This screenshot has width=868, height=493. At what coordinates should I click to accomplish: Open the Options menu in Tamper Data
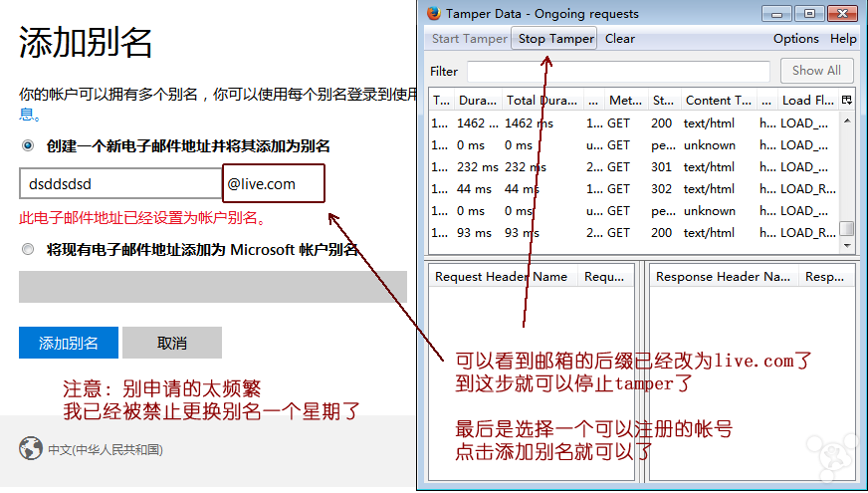coord(796,39)
